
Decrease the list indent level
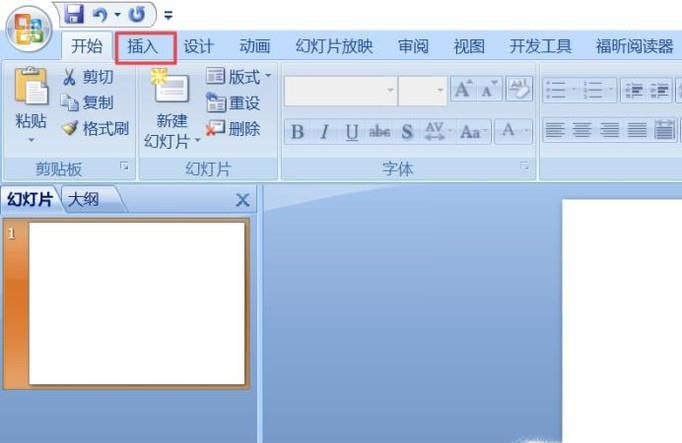tap(634, 91)
